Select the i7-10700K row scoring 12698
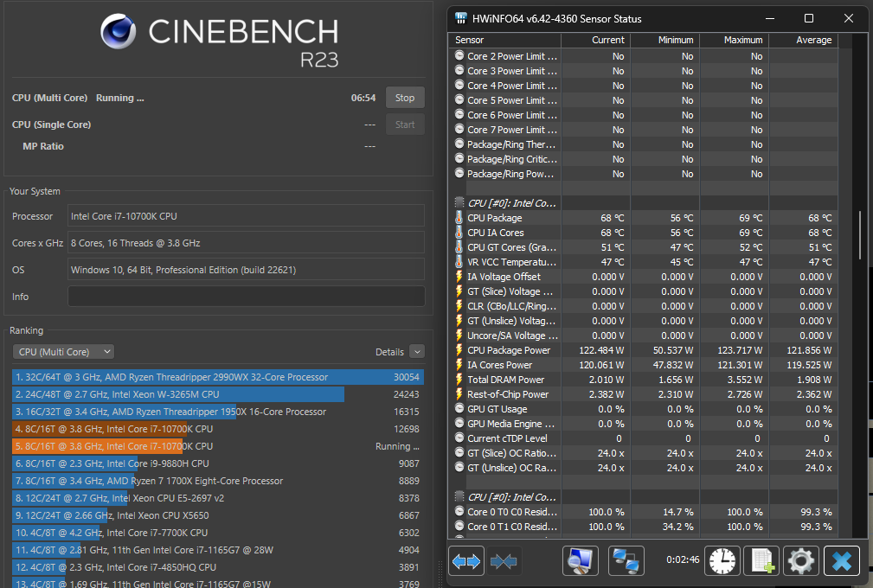Screen dimensions: 873x588 pos(218,429)
